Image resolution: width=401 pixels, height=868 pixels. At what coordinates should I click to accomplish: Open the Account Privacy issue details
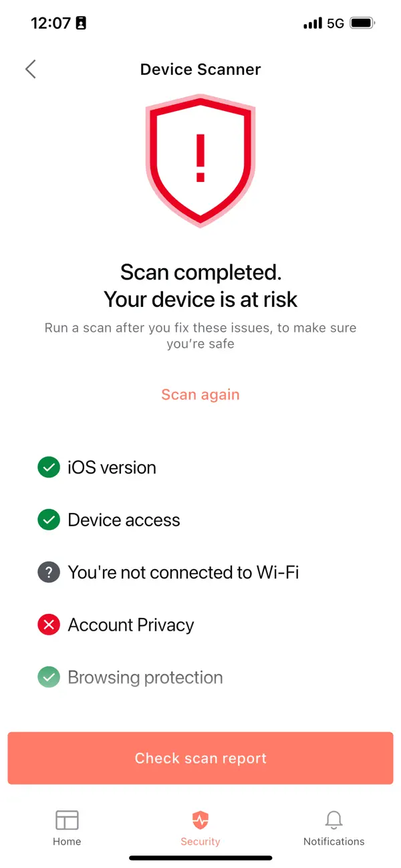130,624
